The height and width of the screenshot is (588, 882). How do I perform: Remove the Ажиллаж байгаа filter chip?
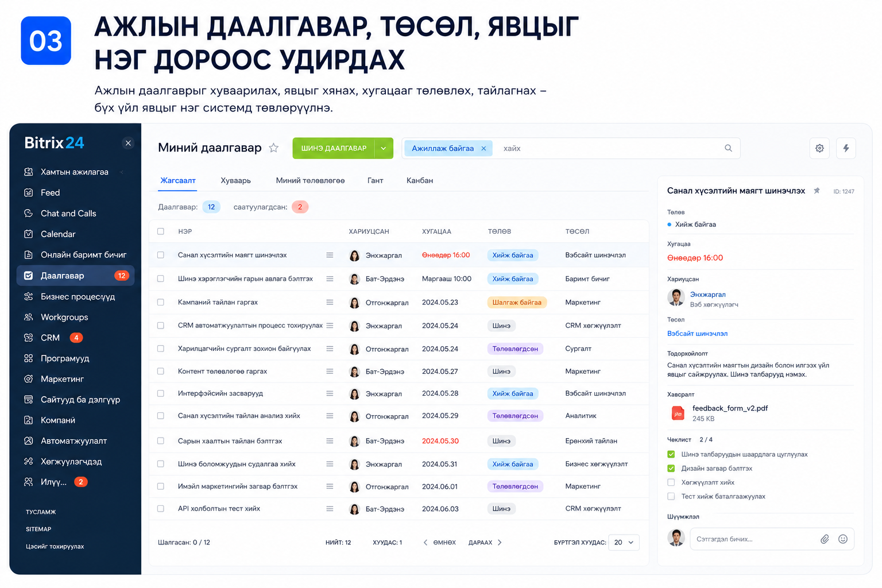[x=483, y=149]
